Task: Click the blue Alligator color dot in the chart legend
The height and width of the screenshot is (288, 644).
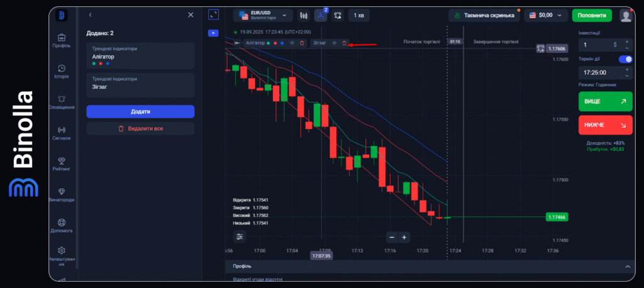Action: [x=282, y=43]
